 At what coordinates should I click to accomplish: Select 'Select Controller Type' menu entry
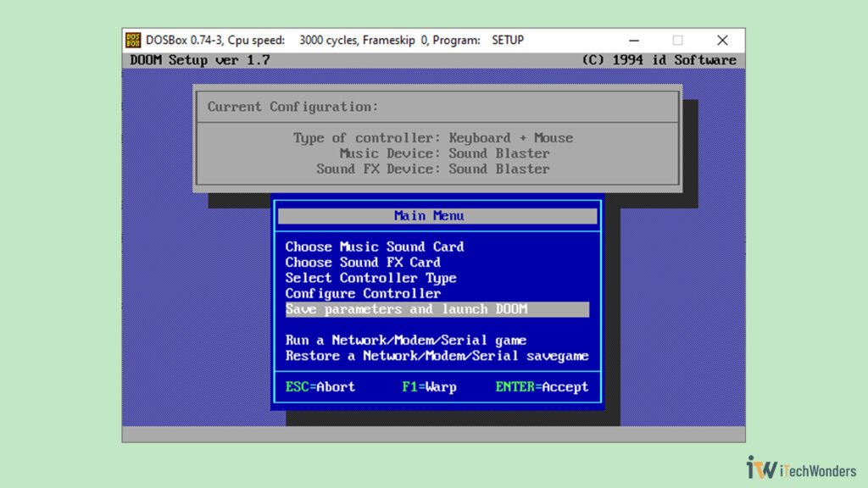pos(371,278)
